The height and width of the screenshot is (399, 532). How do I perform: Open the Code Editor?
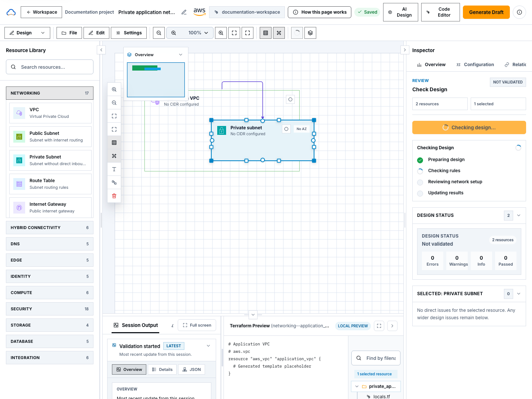440,12
